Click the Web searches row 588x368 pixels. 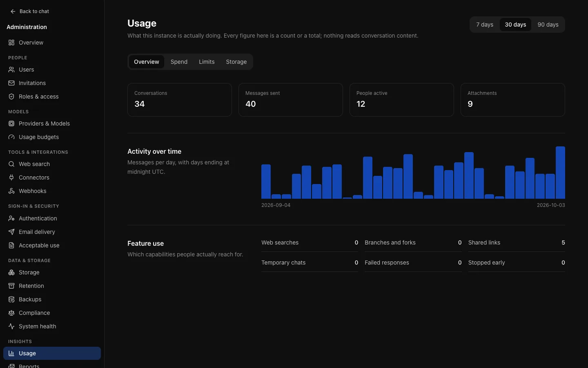tap(310, 242)
